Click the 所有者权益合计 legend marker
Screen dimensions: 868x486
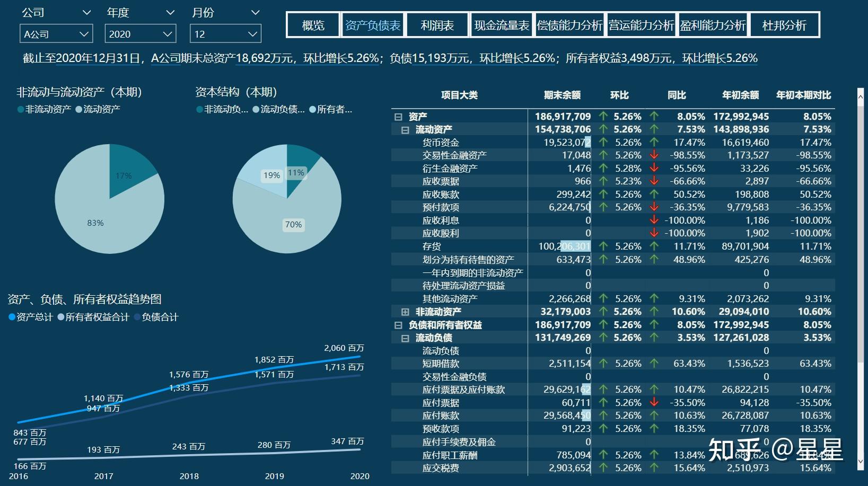click(61, 317)
